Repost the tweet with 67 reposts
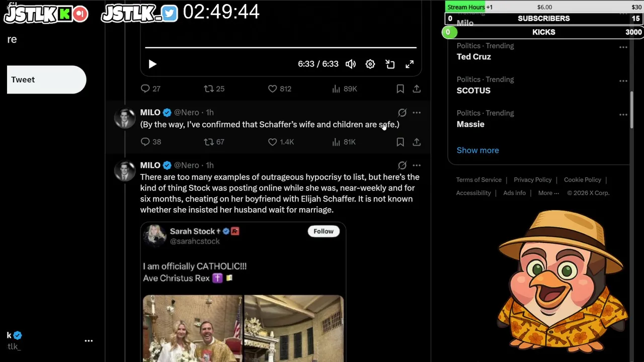Viewport: 644px width, 362px height. click(x=214, y=142)
